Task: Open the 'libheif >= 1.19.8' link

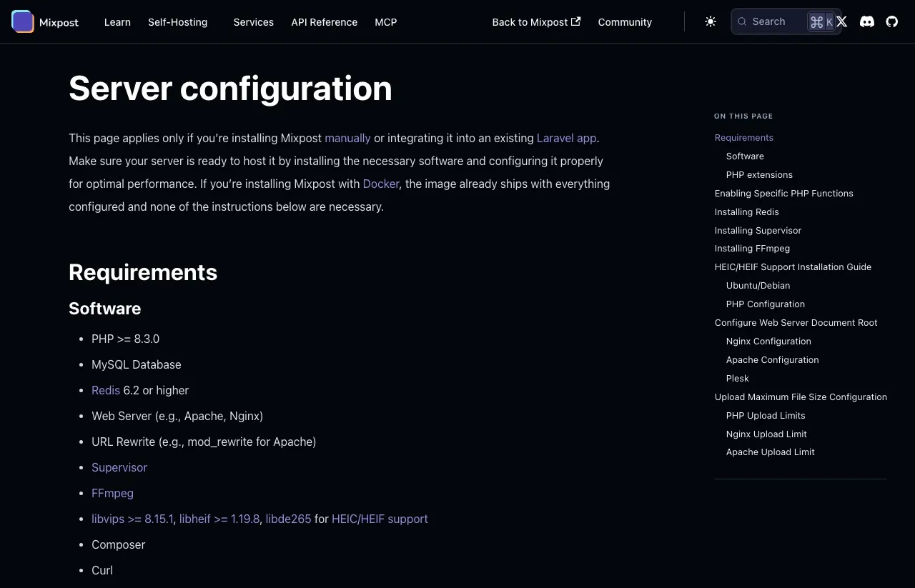Action: pos(219,519)
